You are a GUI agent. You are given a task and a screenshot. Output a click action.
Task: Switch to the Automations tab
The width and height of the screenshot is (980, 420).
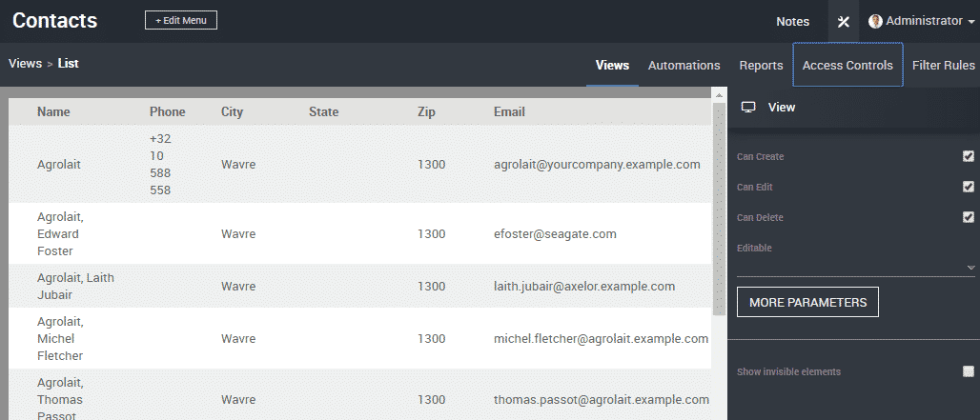tap(684, 66)
